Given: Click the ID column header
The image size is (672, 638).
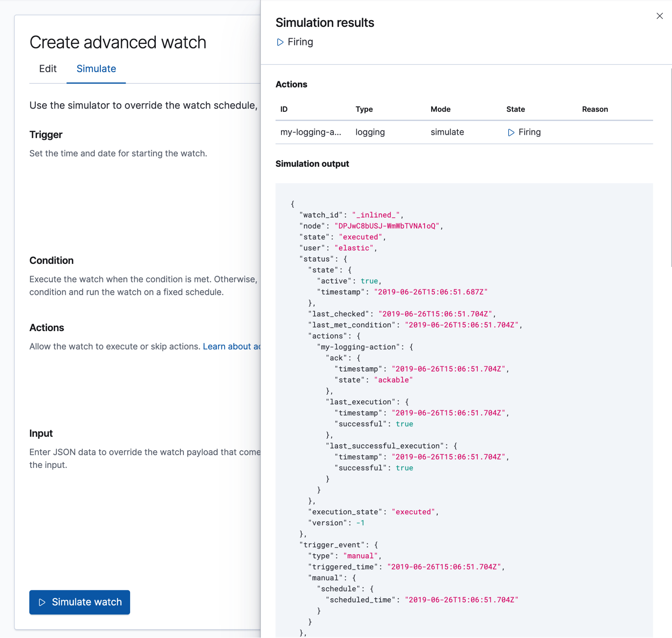Looking at the screenshot, I should pos(284,109).
